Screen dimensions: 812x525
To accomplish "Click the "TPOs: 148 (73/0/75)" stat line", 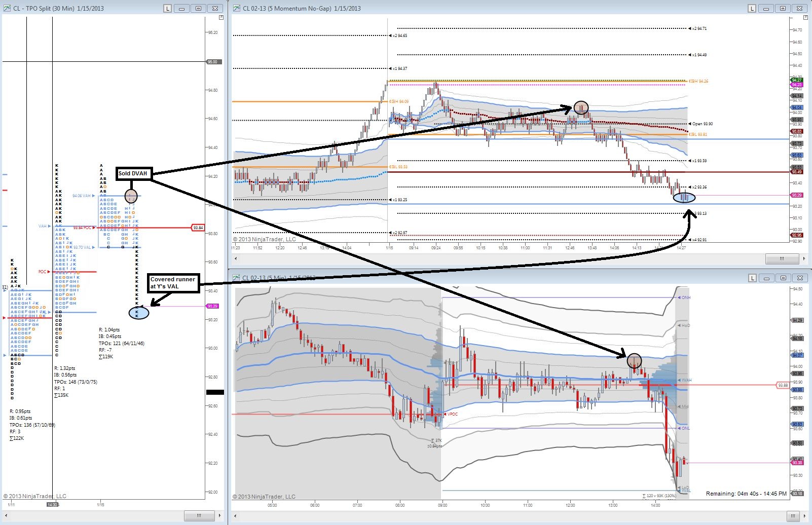I will (x=76, y=382).
